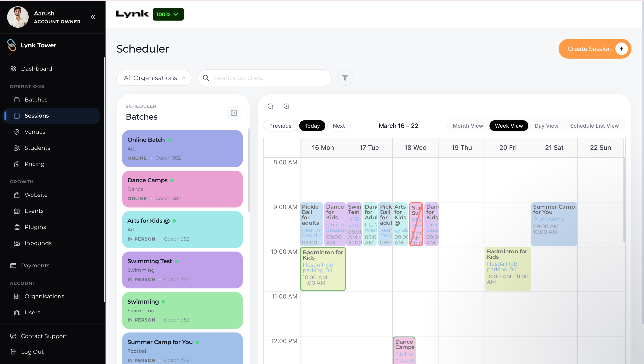This screenshot has width=644, height=364.
Task: Click the 22 Sun column header
Action: coord(600,148)
